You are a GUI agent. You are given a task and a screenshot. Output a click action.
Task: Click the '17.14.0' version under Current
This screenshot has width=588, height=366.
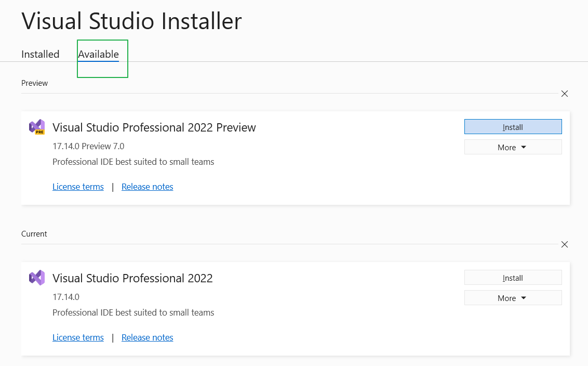pos(66,297)
